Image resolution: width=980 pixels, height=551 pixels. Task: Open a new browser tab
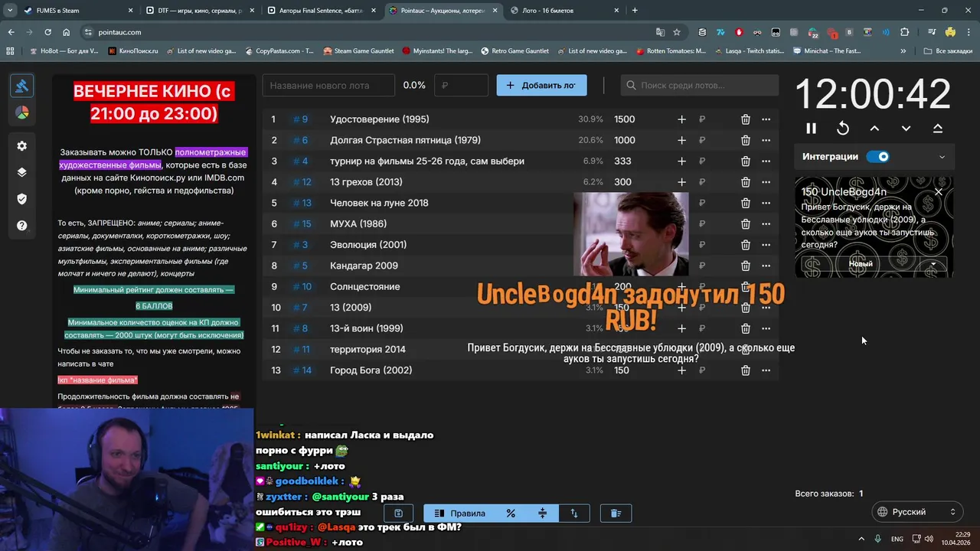[635, 11]
